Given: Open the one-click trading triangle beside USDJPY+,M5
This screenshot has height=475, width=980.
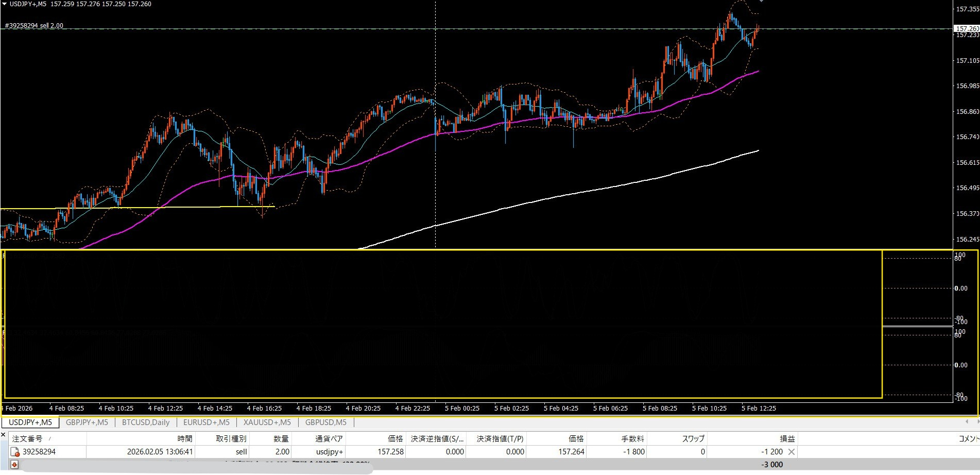Looking at the screenshot, I should click(5, 4).
